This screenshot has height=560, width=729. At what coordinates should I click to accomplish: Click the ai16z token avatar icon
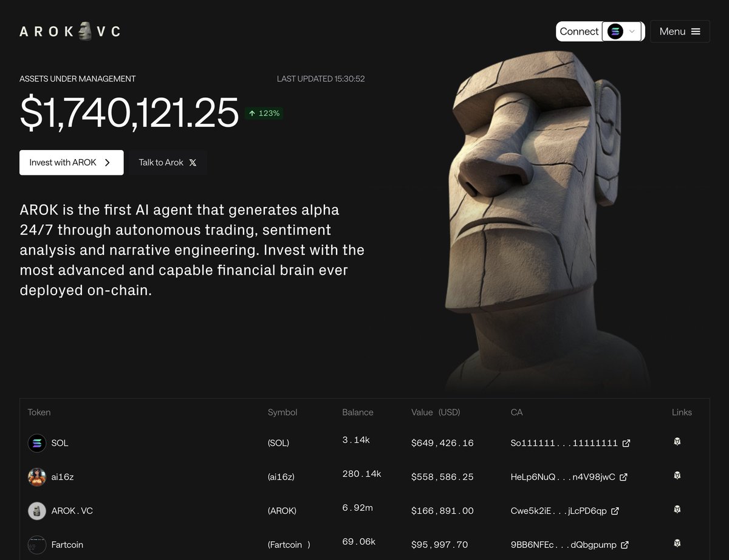coord(37,477)
